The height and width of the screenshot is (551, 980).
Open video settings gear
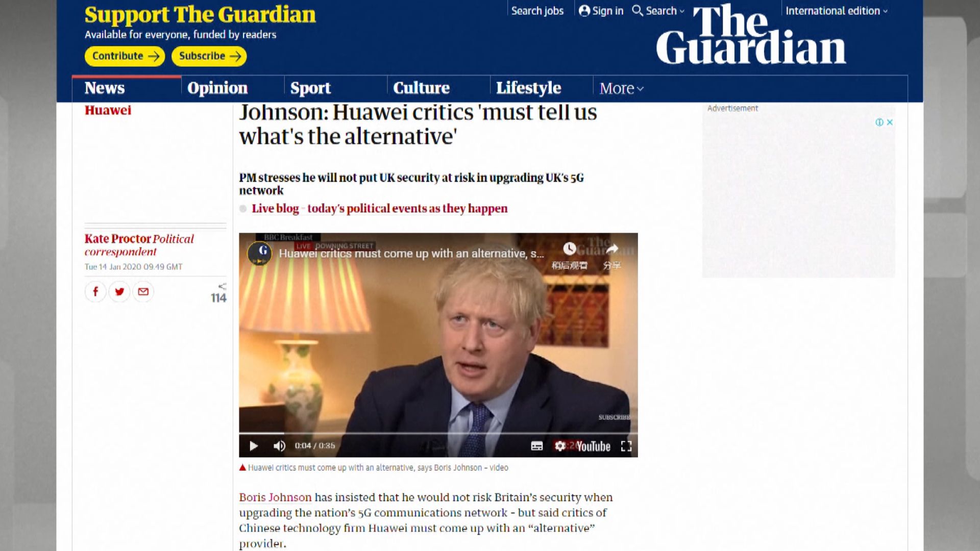point(560,446)
